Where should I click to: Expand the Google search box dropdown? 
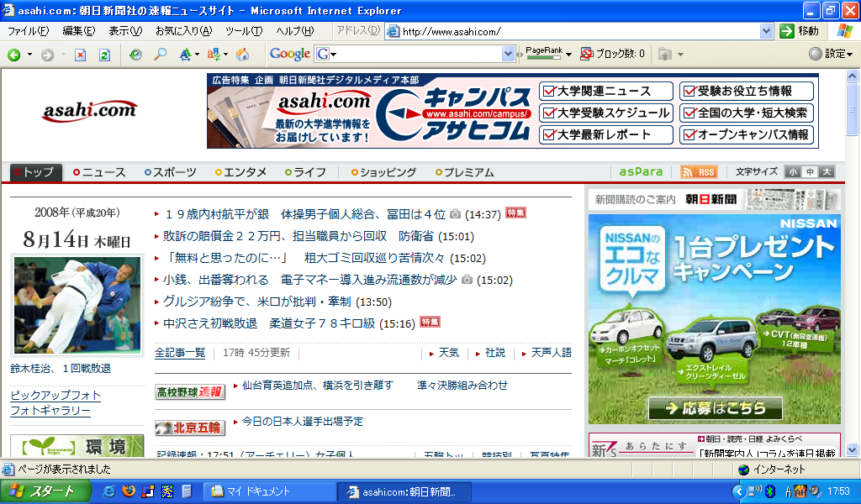coord(508,54)
